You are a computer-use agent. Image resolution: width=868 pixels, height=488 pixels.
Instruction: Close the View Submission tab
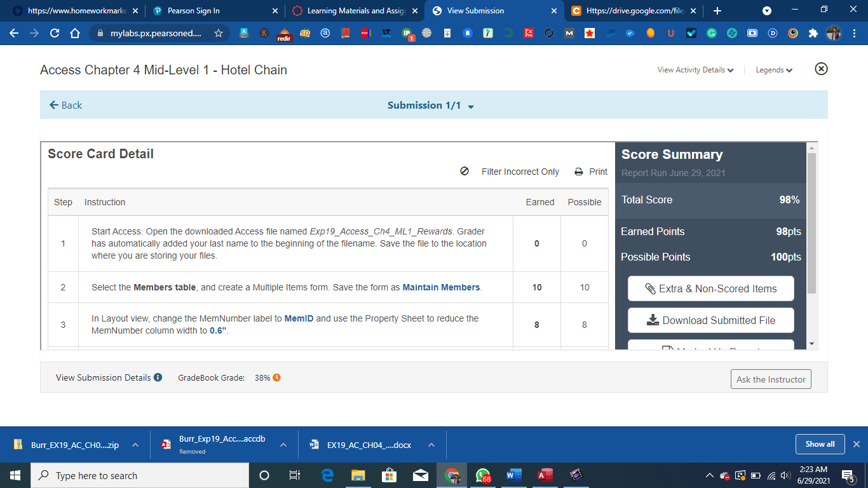(x=554, y=11)
